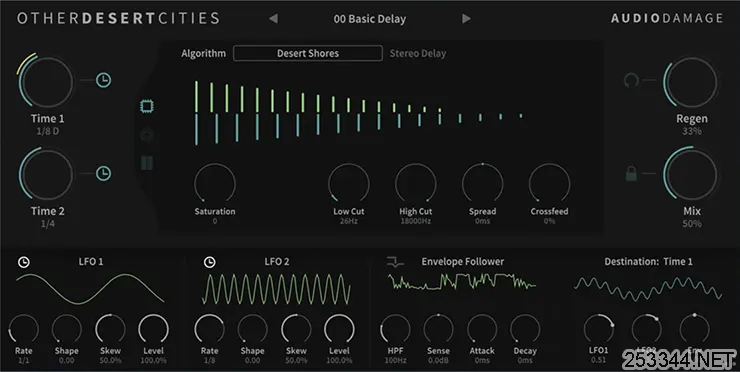Open the Desert Shores algorithm dropdown
This screenshot has height=372, width=740.
coord(308,53)
